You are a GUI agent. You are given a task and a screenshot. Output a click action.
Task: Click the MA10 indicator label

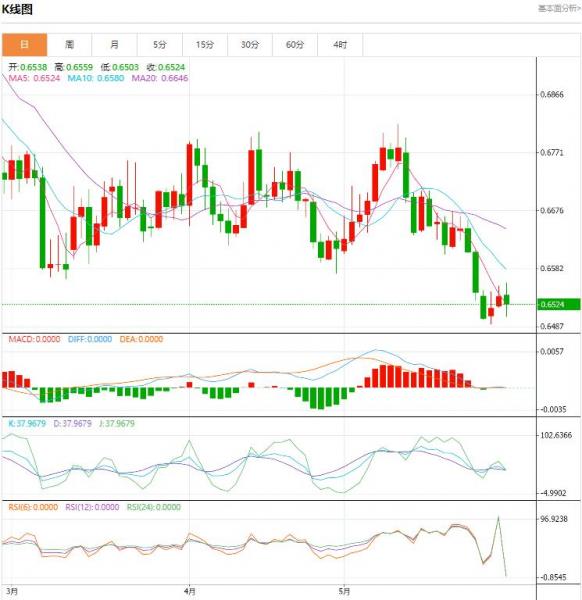[x=96, y=78]
